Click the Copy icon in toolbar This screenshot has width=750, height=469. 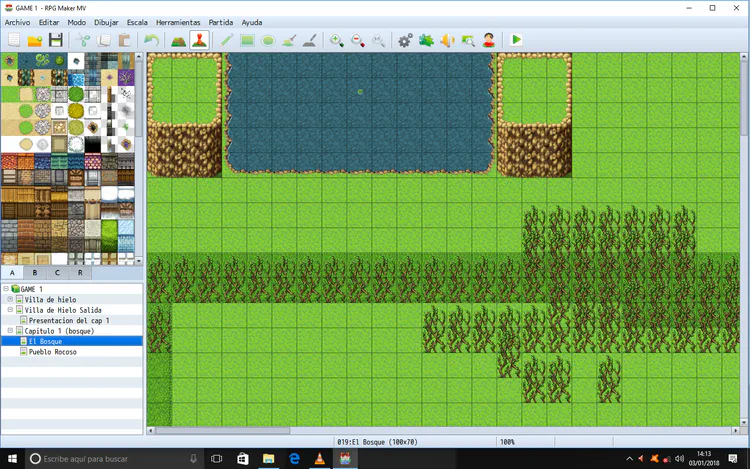(104, 40)
